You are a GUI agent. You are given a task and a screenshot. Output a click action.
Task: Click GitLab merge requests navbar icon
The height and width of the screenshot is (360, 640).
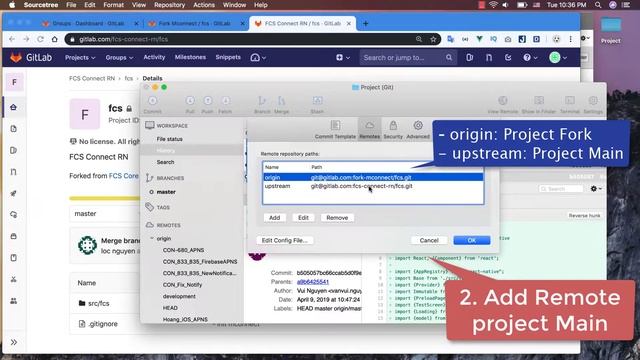pyautogui.click(x=489, y=58)
